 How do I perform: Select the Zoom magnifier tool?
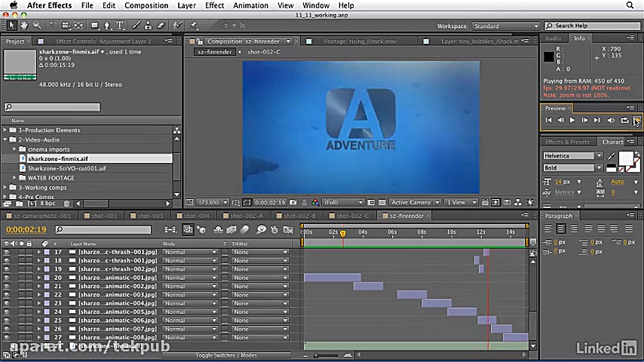tap(37, 26)
